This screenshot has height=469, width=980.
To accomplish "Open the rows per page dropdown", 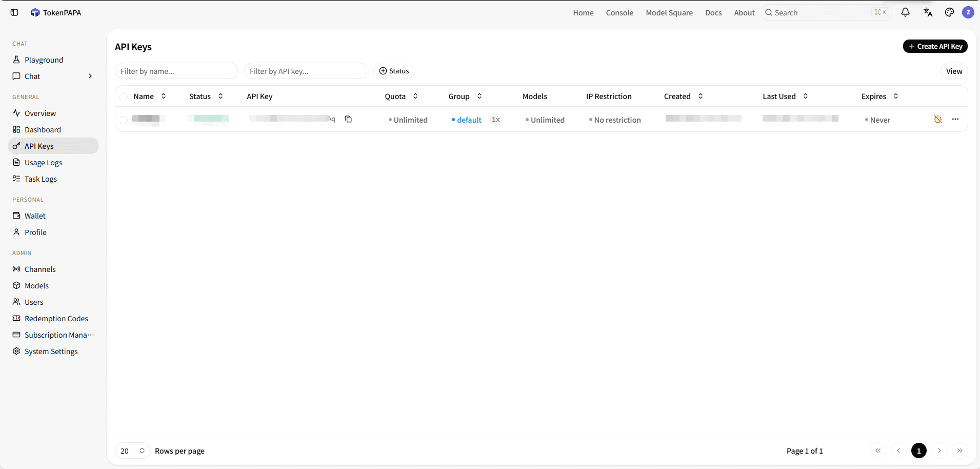I will click(132, 451).
